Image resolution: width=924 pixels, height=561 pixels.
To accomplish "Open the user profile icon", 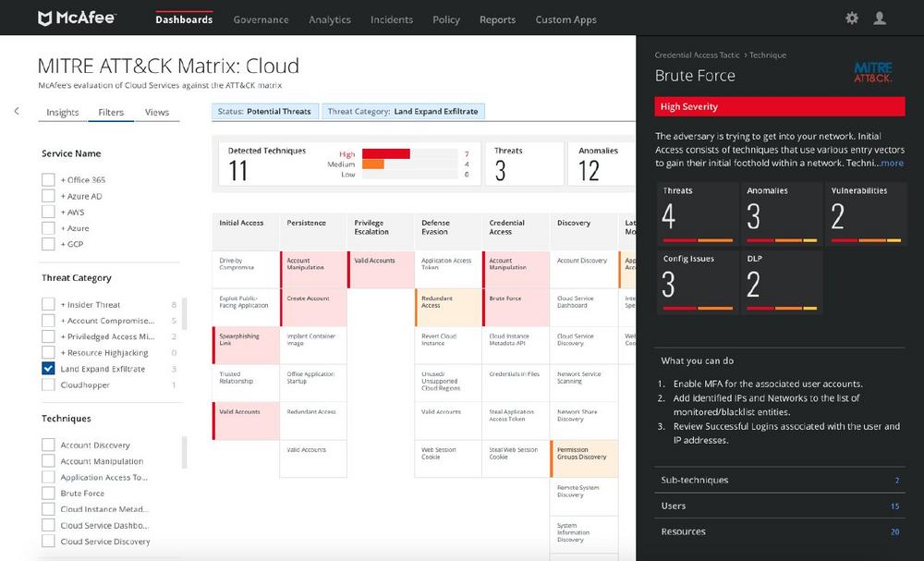I will click(880, 18).
